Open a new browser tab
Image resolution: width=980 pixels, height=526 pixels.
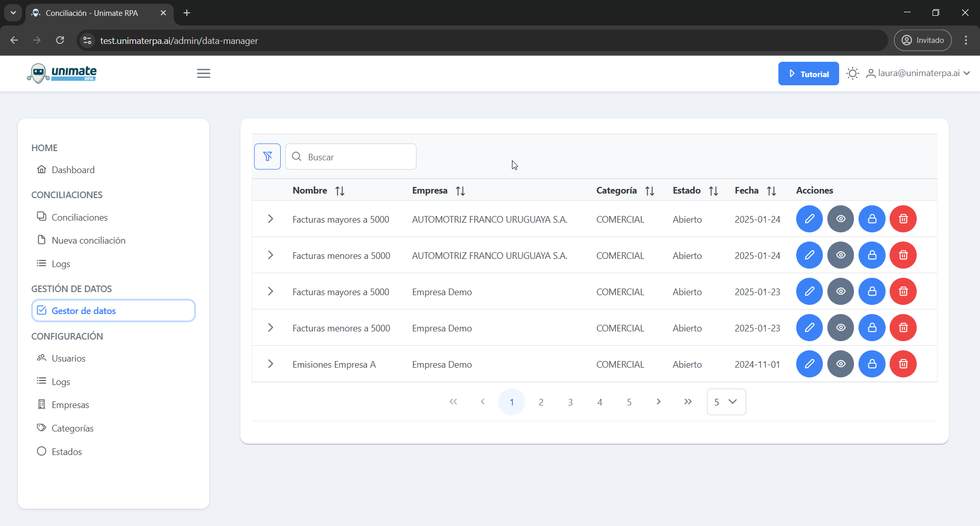point(187,13)
